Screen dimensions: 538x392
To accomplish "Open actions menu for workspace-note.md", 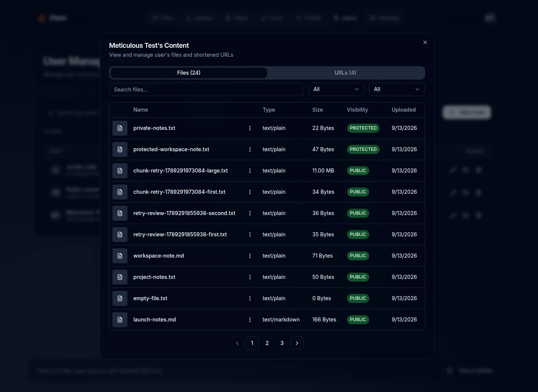I will tap(250, 256).
